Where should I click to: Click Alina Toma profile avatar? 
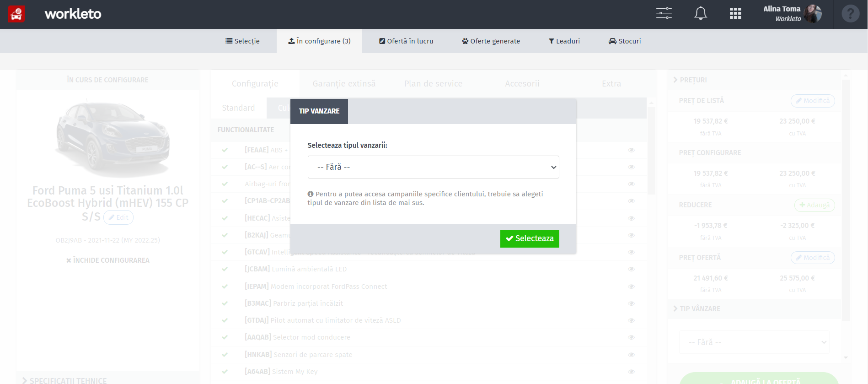click(x=813, y=14)
